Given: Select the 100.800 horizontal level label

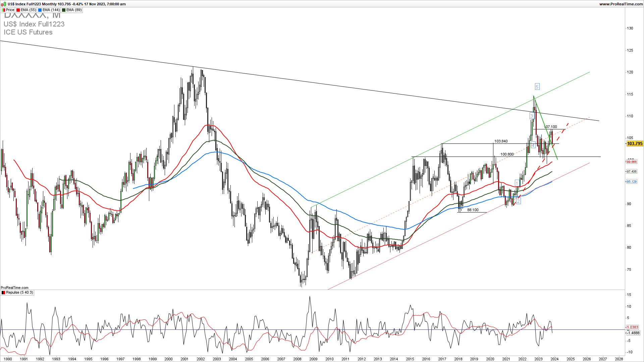Looking at the screenshot, I should (507, 155).
